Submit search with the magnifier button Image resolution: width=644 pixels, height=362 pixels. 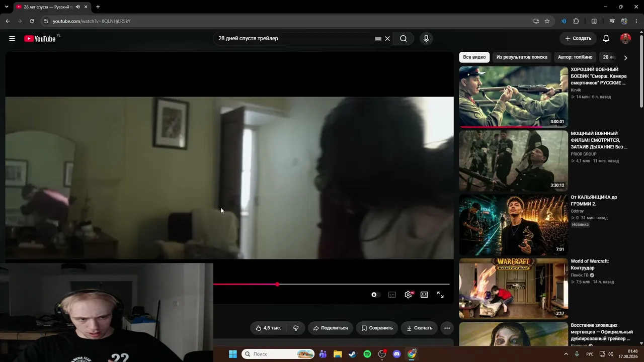coord(404,39)
